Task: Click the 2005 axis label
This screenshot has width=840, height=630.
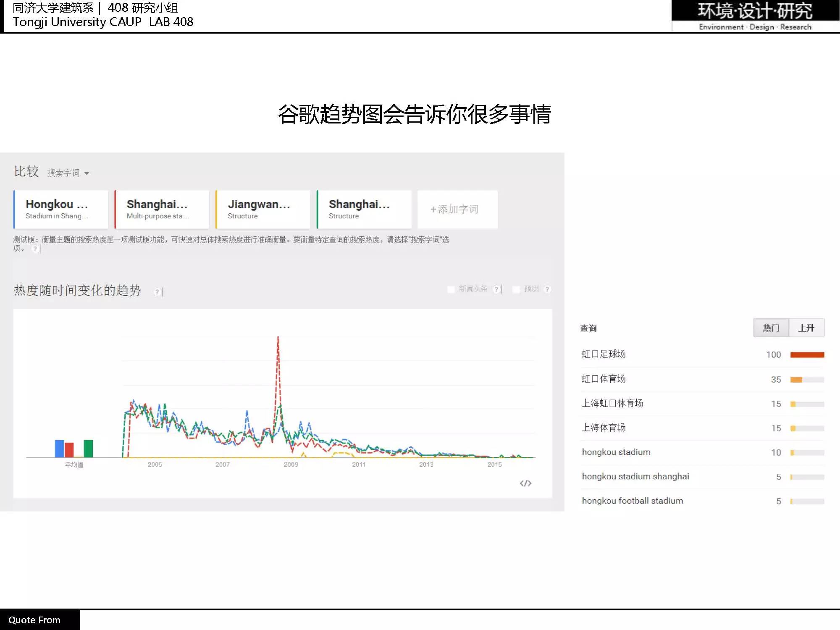Action: pos(155,465)
